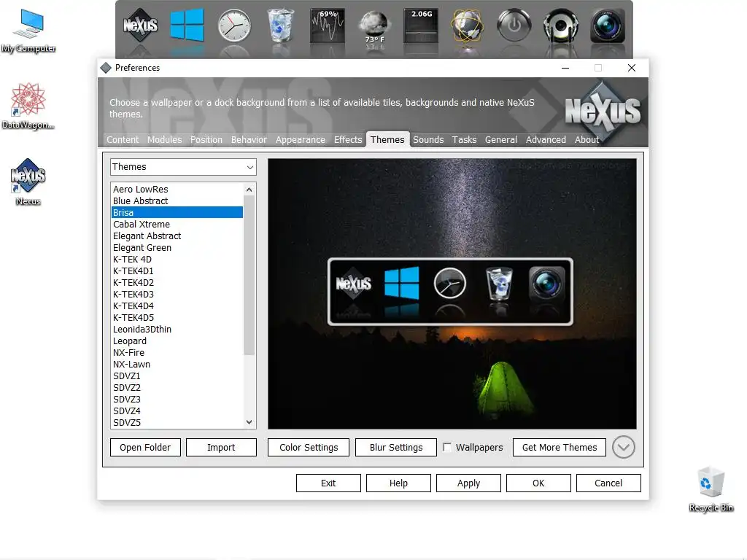Select the NX-Fire theme
This screenshot has width=747, height=560.
177,352
